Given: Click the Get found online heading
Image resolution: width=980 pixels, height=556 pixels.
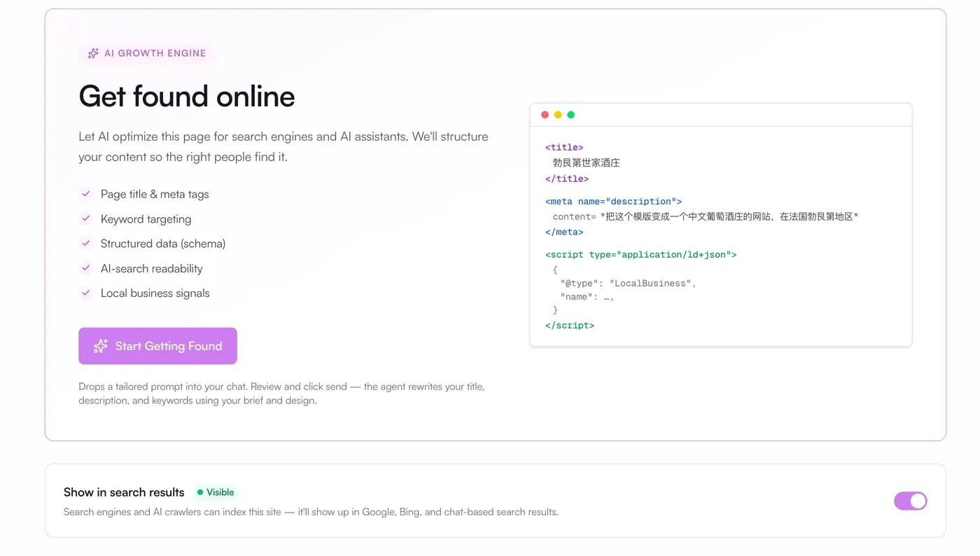Looking at the screenshot, I should (x=187, y=96).
